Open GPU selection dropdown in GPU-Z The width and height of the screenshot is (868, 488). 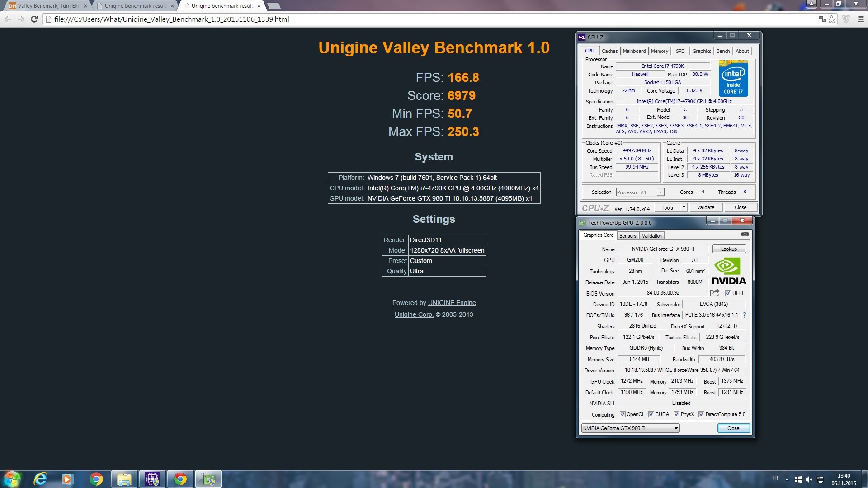pyautogui.click(x=630, y=428)
